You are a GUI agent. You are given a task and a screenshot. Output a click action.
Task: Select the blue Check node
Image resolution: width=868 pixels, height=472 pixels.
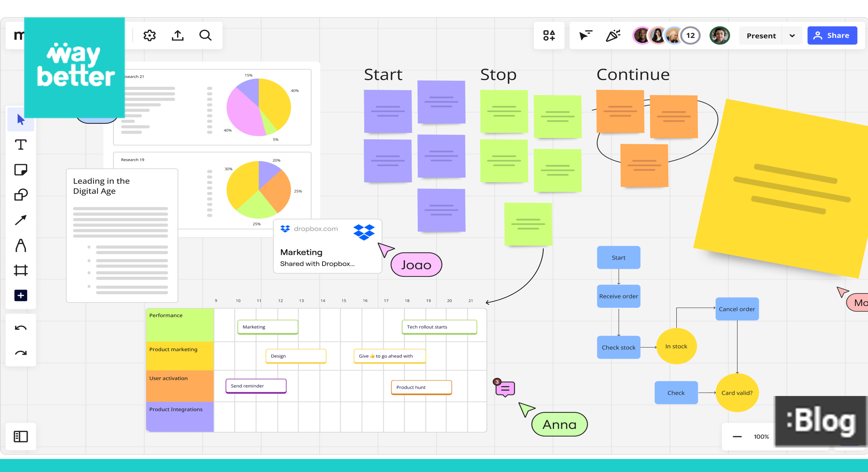click(676, 393)
